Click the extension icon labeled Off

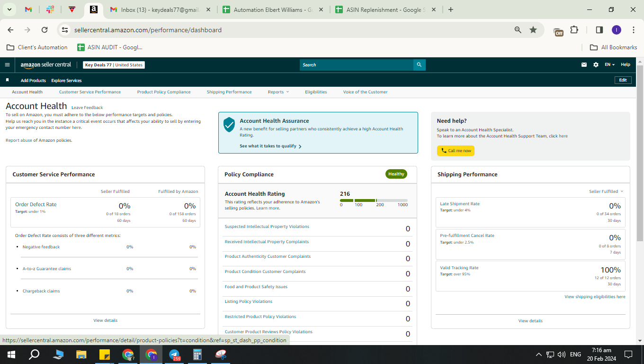pyautogui.click(x=559, y=31)
